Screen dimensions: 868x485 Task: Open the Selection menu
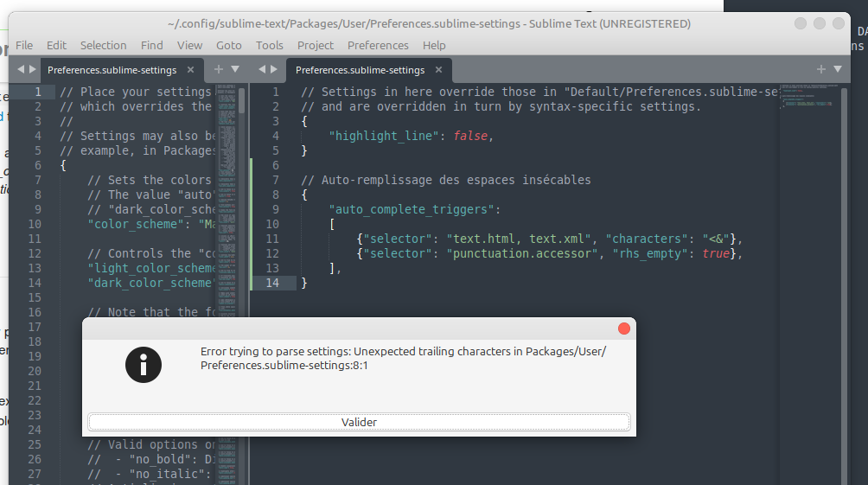pos(103,46)
